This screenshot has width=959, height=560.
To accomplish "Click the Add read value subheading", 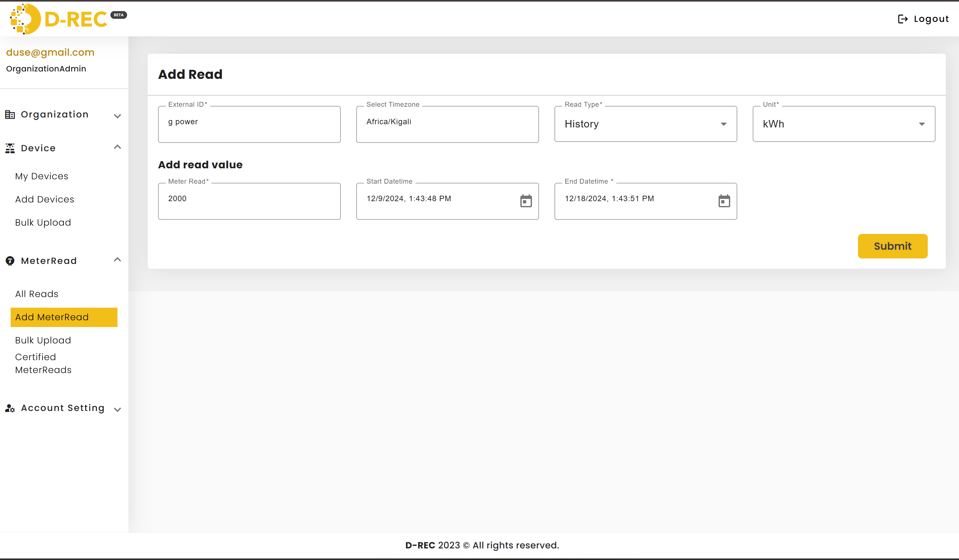I will click(200, 165).
